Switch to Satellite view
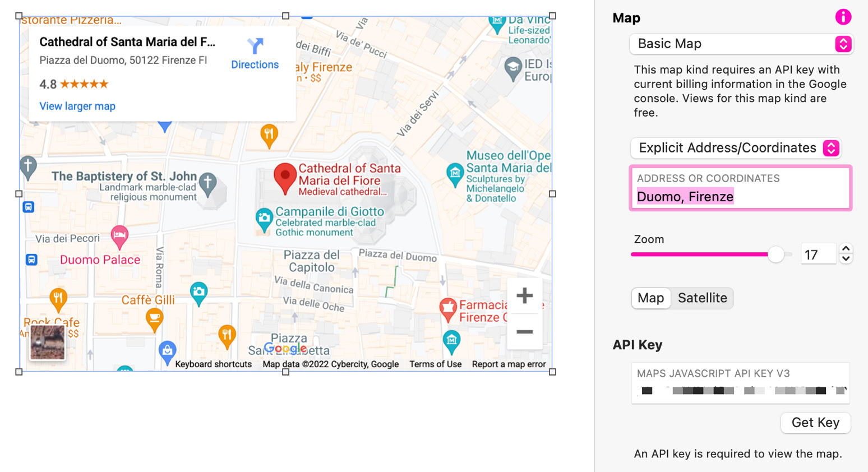This screenshot has width=868, height=472. click(x=702, y=298)
